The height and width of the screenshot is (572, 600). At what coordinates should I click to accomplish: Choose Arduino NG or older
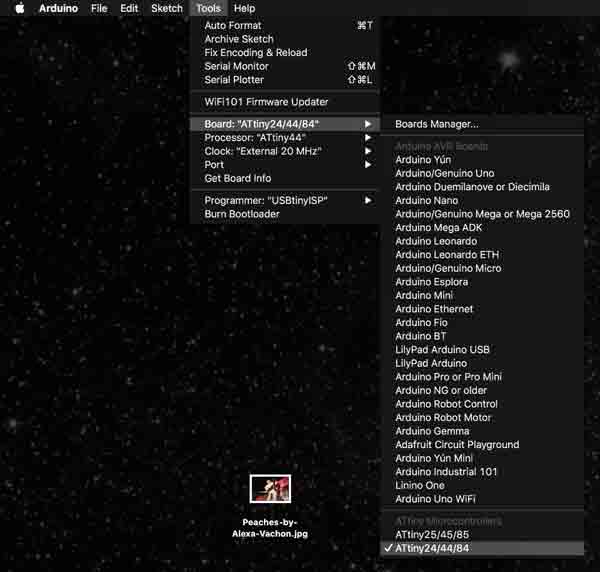pos(483,390)
